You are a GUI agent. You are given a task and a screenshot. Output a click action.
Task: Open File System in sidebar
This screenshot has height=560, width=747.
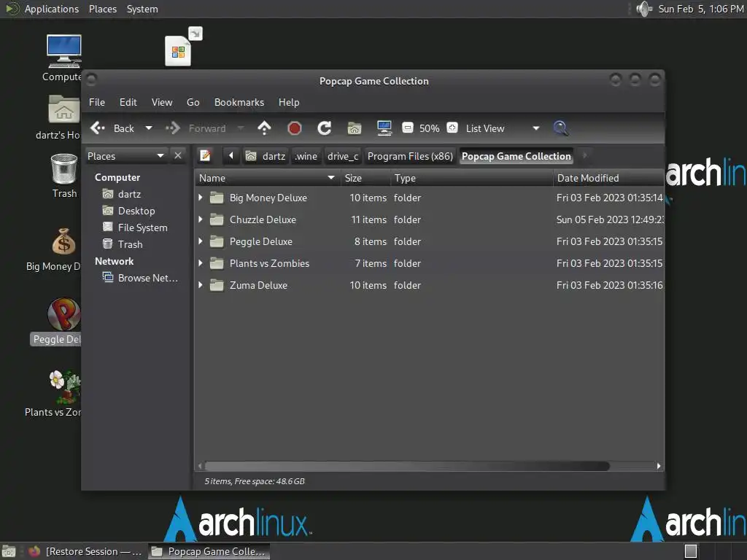pos(135,227)
